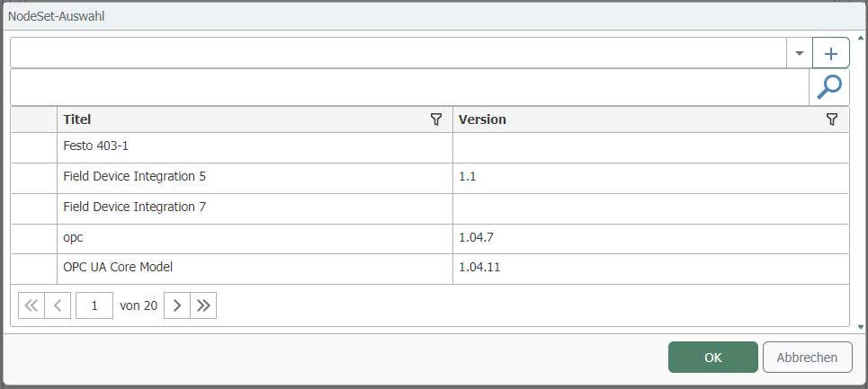Click the magnifying glass search icon
The height and width of the screenshot is (389, 868).
[x=829, y=87]
